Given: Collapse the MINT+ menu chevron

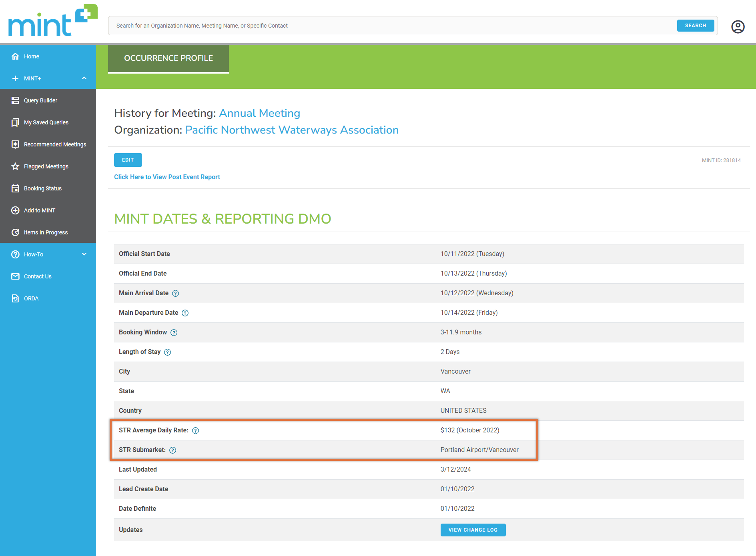Looking at the screenshot, I should coord(84,78).
